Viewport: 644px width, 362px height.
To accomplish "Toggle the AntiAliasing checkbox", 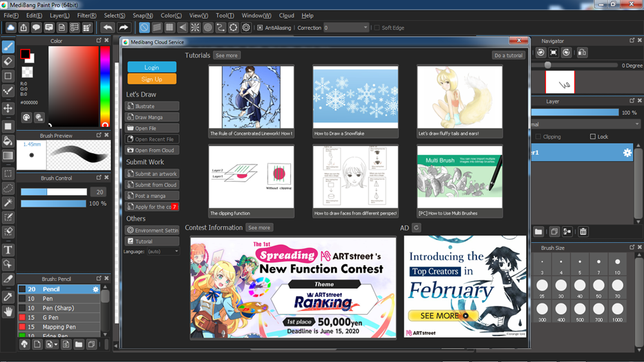I will coord(260,28).
